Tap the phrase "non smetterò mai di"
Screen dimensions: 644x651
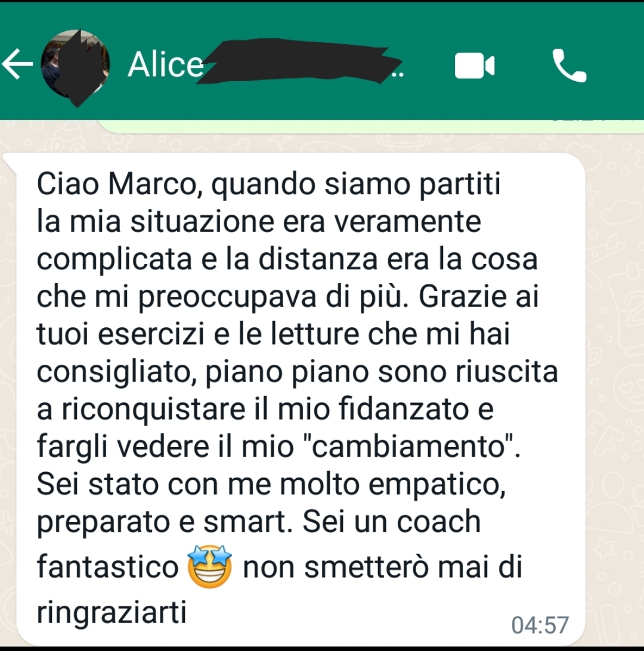(x=382, y=567)
